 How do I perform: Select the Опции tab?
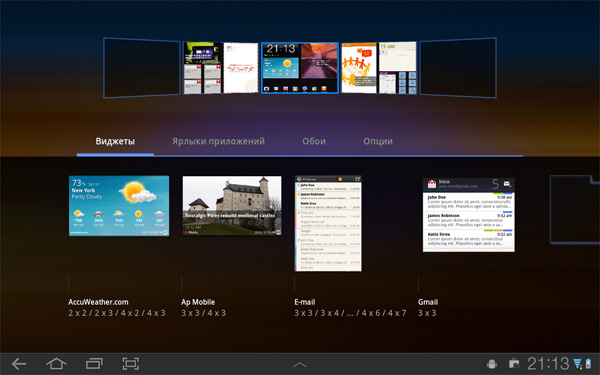click(378, 141)
